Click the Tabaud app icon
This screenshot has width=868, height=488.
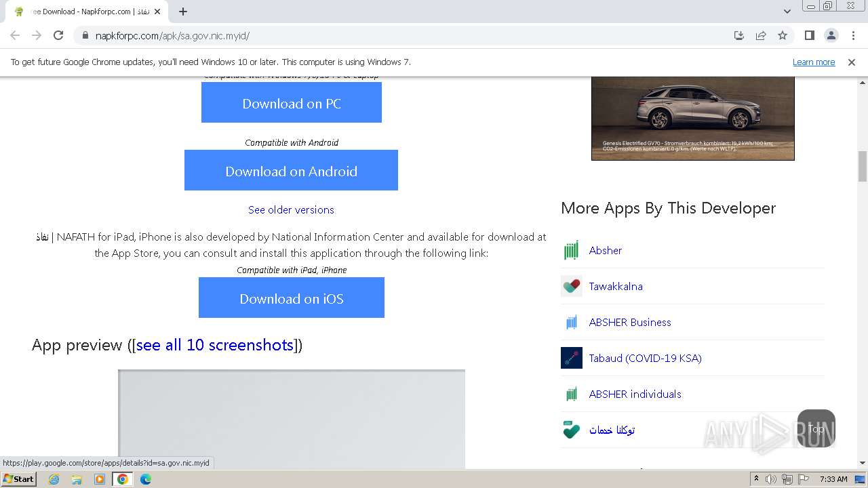572,358
